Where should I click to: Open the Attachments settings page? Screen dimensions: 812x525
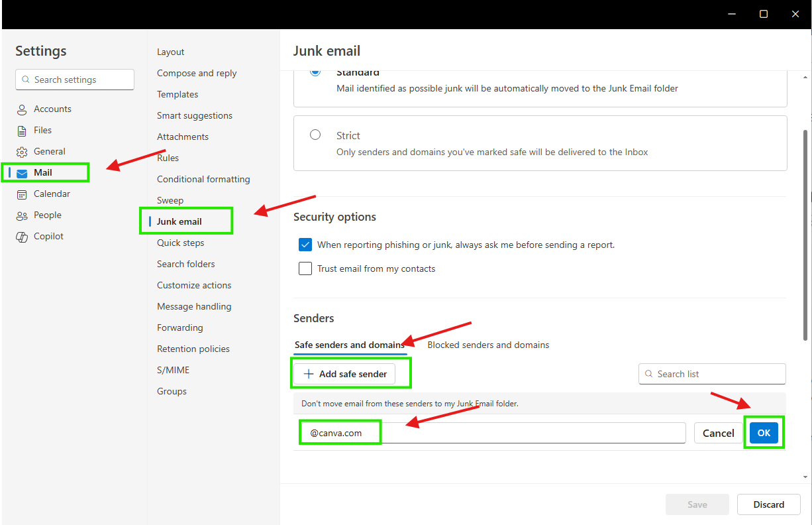[183, 137]
